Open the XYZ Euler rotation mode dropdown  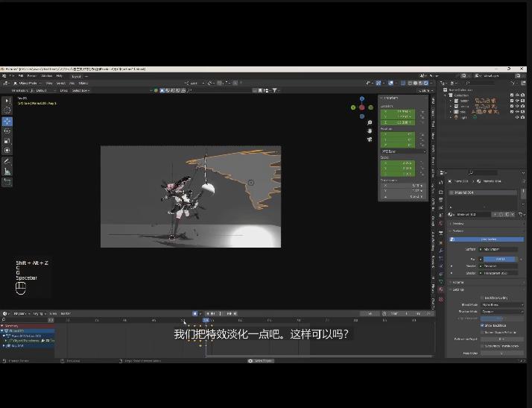tap(405, 151)
